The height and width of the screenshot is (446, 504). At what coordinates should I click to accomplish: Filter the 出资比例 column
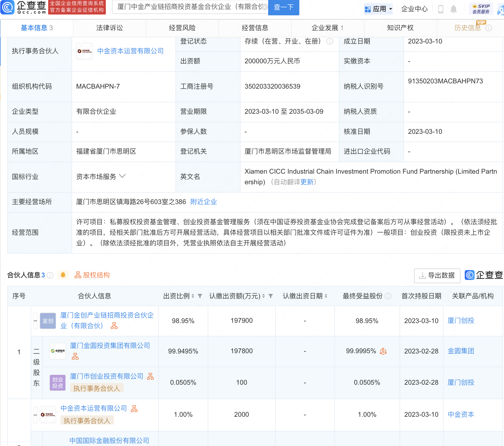(x=200, y=296)
